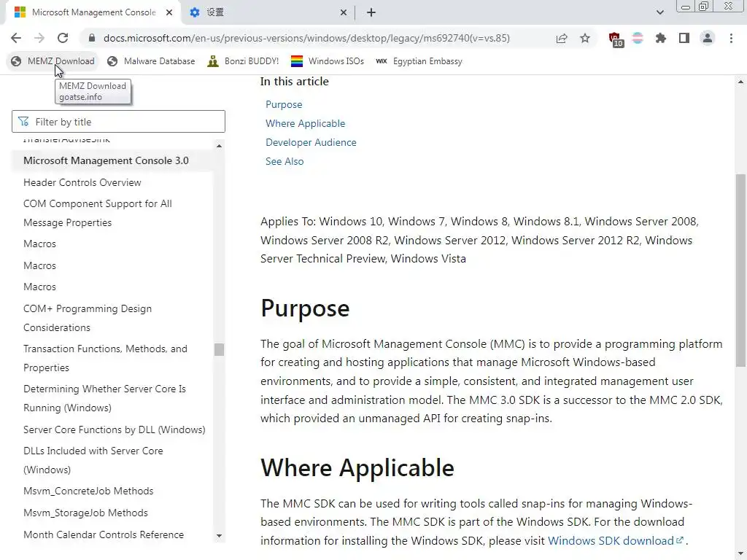Open the Egyptian Embassy bookmark

419,61
